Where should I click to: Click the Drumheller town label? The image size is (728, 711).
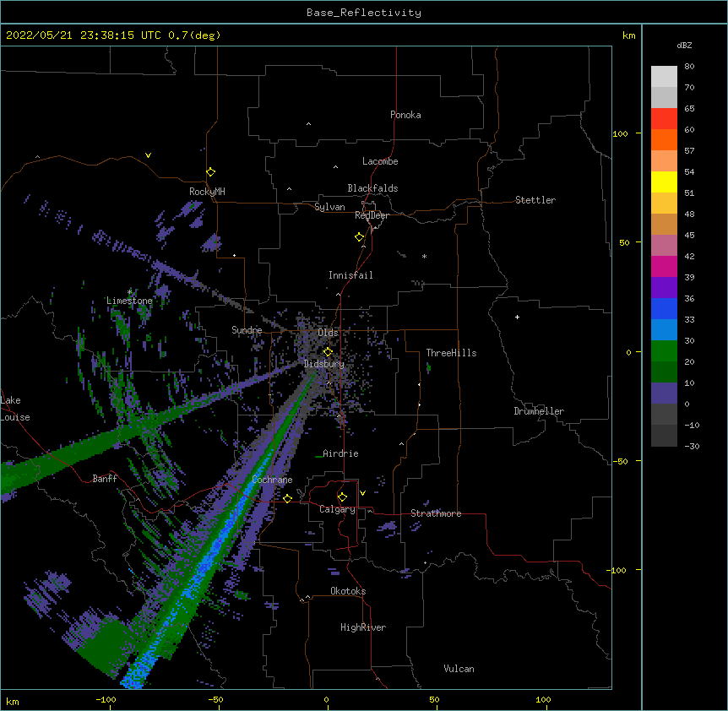pos(539,411)
